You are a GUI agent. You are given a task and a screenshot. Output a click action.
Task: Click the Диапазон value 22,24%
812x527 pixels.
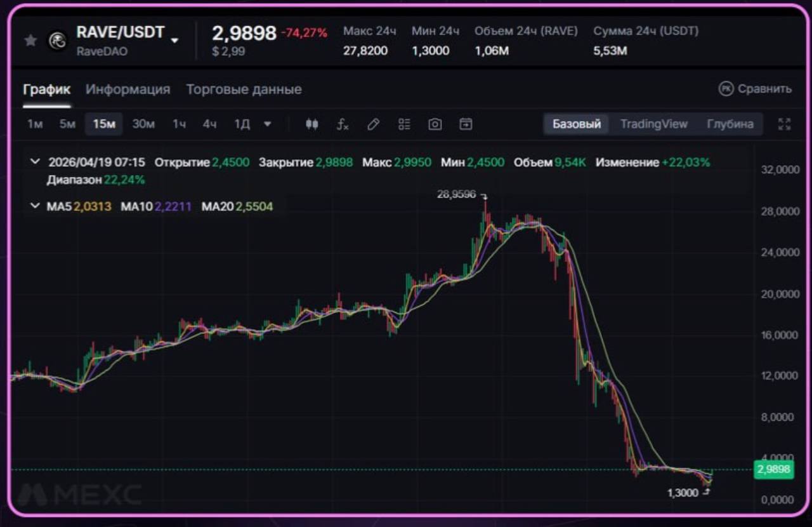tap(125, 180)
